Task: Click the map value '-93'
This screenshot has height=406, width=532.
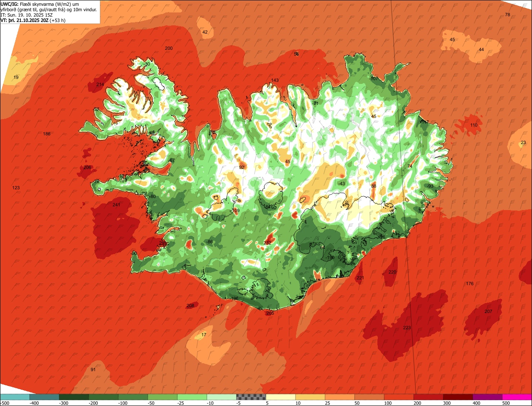Action: click(430, 186)
